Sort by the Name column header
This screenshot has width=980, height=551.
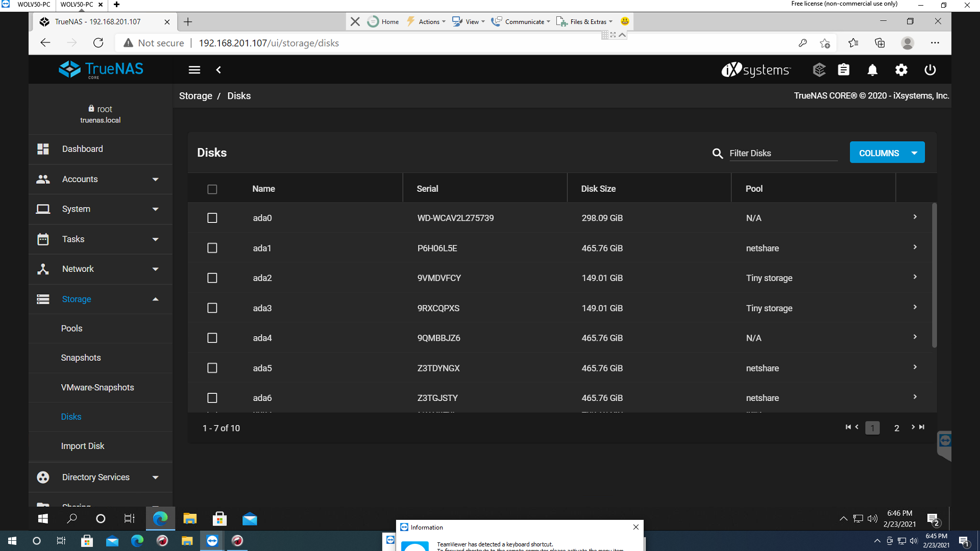[263, 189]
